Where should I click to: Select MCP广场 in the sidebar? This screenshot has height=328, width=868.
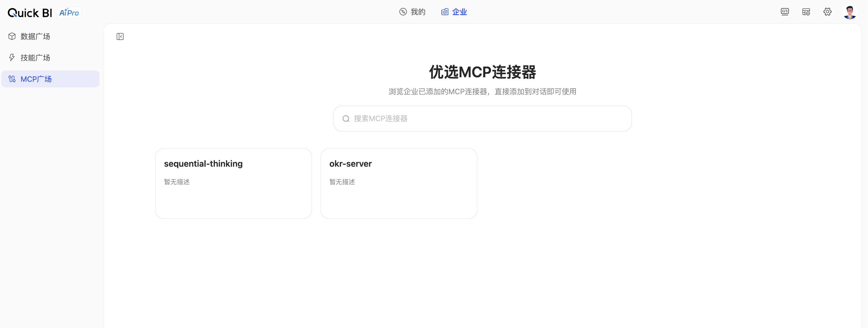pos(51,79)
